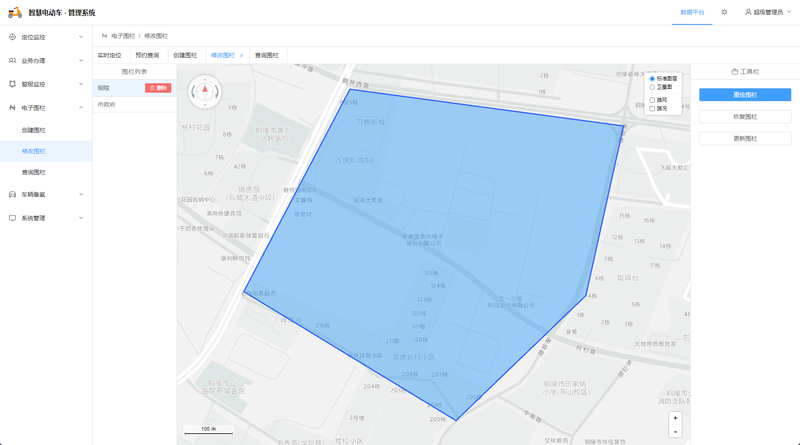Rotate the map clockwise with the compass's right arrow
This screenshot has height=445, width=800.
216,92
